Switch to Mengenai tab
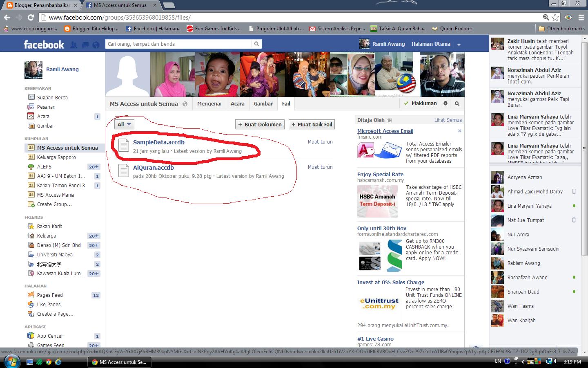 [209, 104]
